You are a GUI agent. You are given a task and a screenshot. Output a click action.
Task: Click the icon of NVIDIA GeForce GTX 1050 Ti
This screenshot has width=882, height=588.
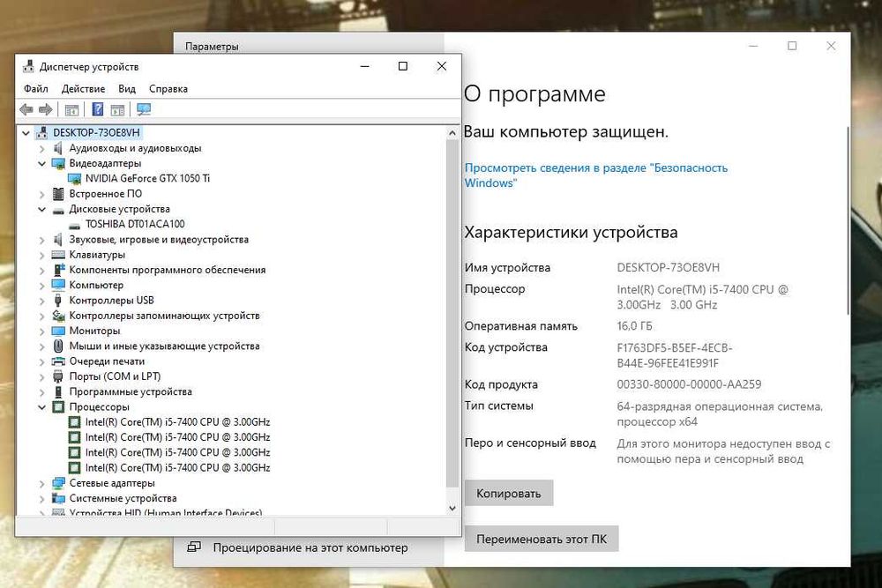[74, 179]
